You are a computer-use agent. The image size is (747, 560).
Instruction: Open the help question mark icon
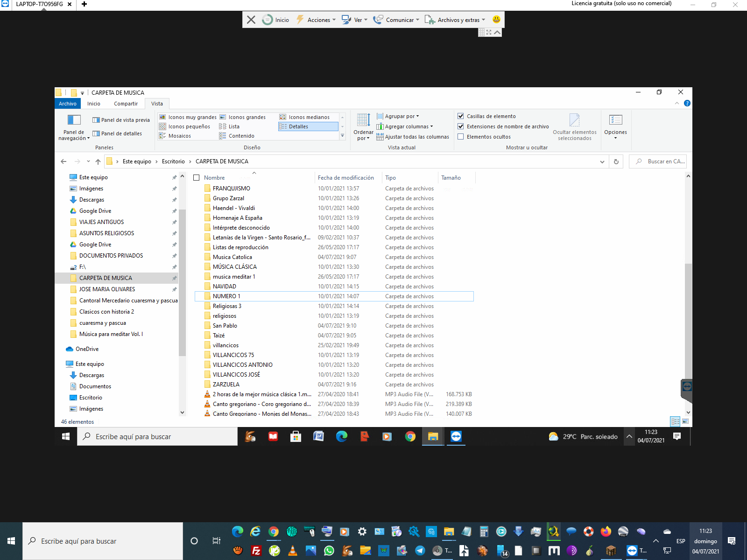coord(687,103)
